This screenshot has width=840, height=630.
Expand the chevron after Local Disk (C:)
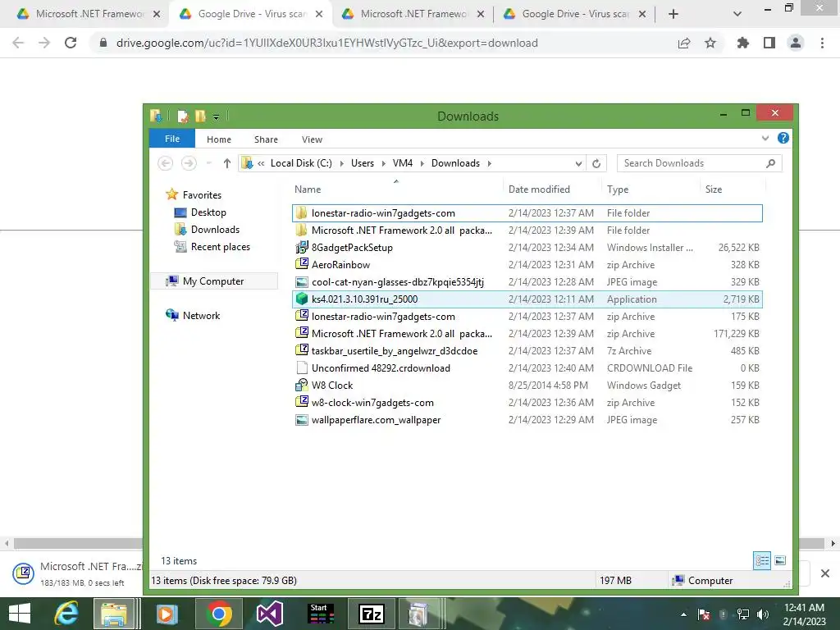point(342,163)
